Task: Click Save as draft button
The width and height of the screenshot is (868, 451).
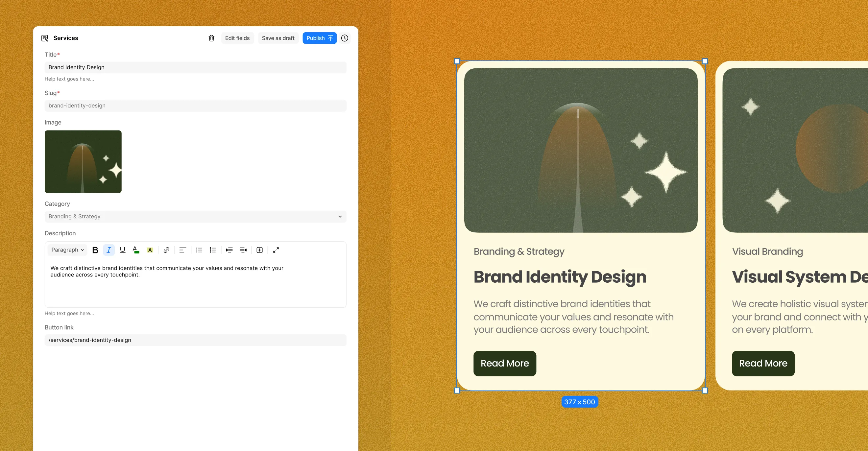Action: click(x=278, y=38)
